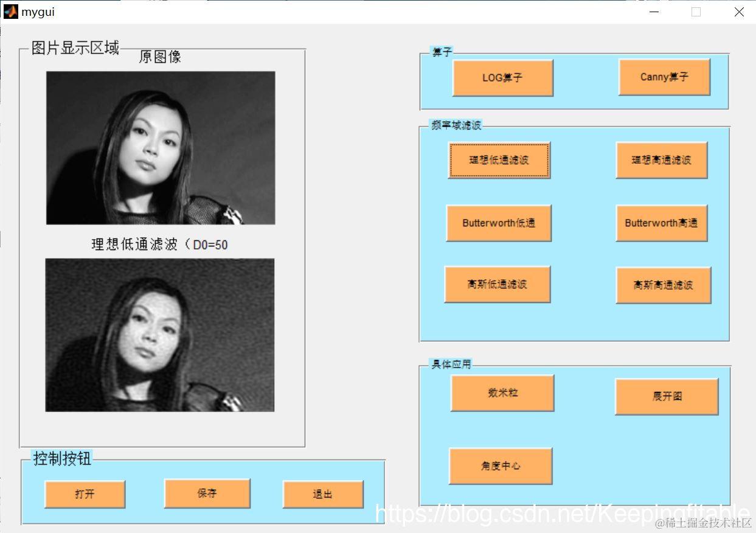This screenshot has width=756, height=533.
Task: Click the filtered image below D0=50 label
Action: click(161, 335)
